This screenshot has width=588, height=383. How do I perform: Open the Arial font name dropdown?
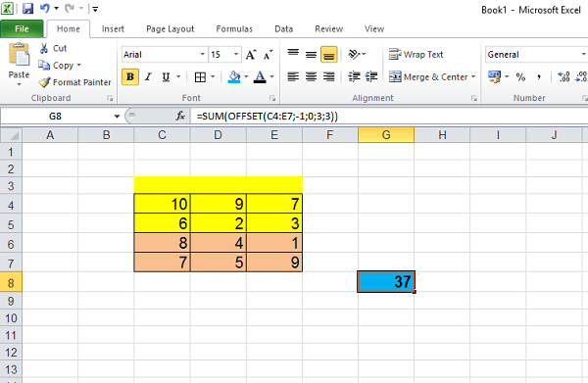coord(203,54)
